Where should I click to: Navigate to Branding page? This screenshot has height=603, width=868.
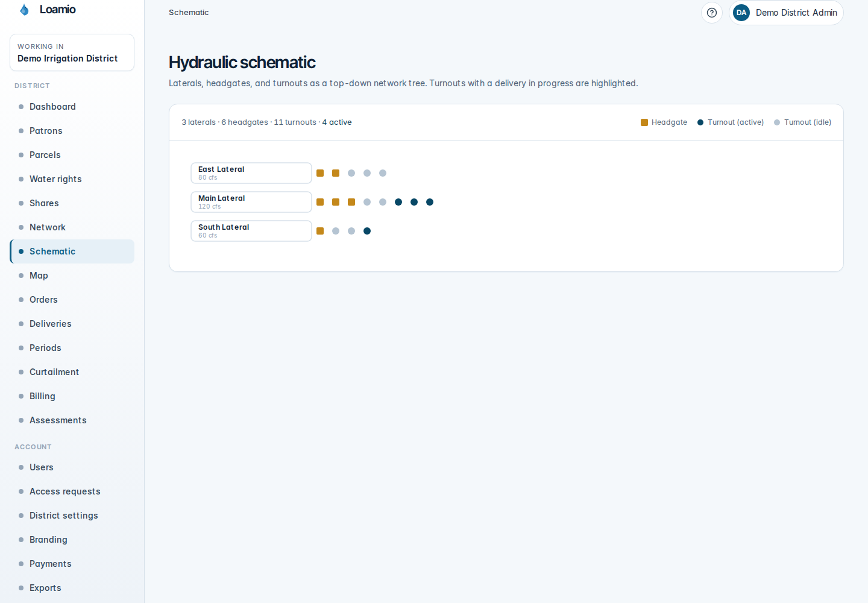point(72,540)
